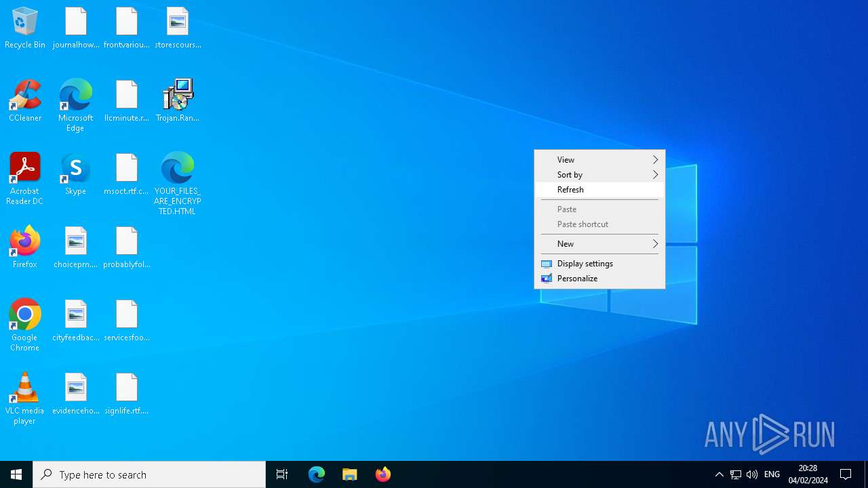This screenshot has height=488, width=868.
Task: Select the journalhow file on desktop
Action: pyautogui.click(x=76, y=28)
